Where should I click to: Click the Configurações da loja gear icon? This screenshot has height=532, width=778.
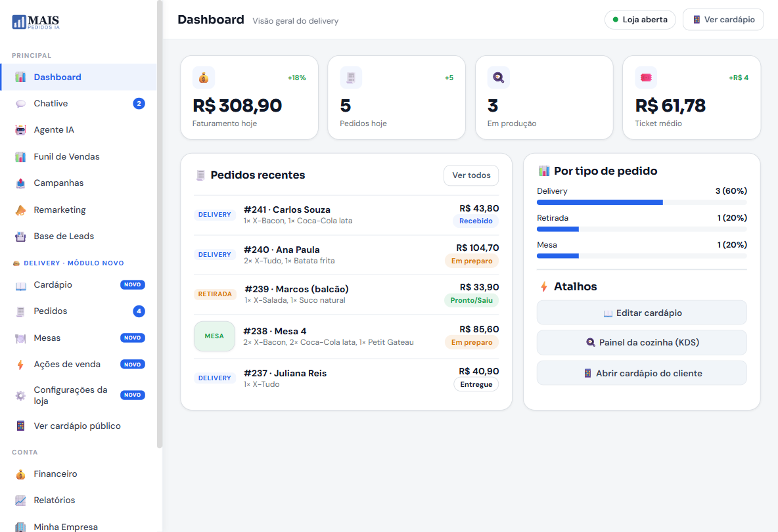coord(20,395)
